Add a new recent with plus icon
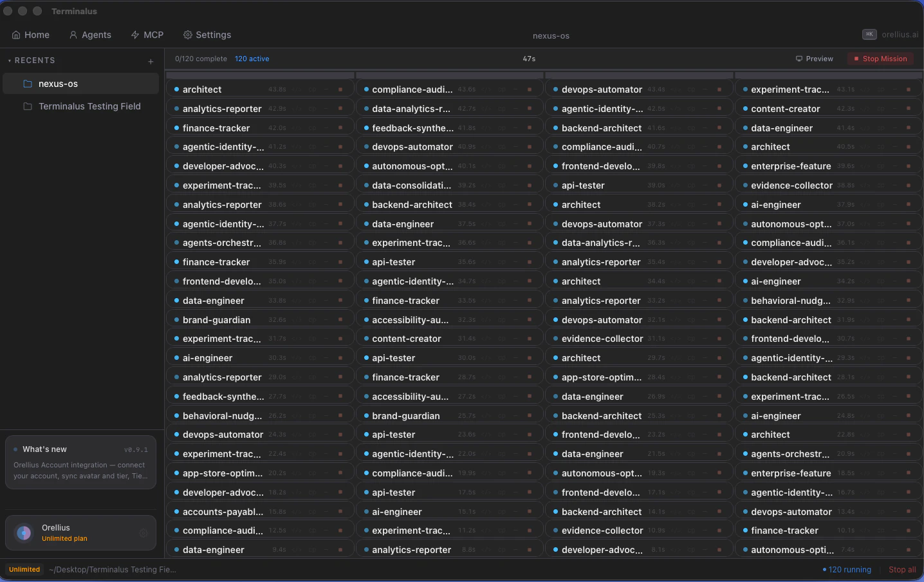Image resolution: width=924 pixels, height=582 pixels. click(x=151, y=61)
